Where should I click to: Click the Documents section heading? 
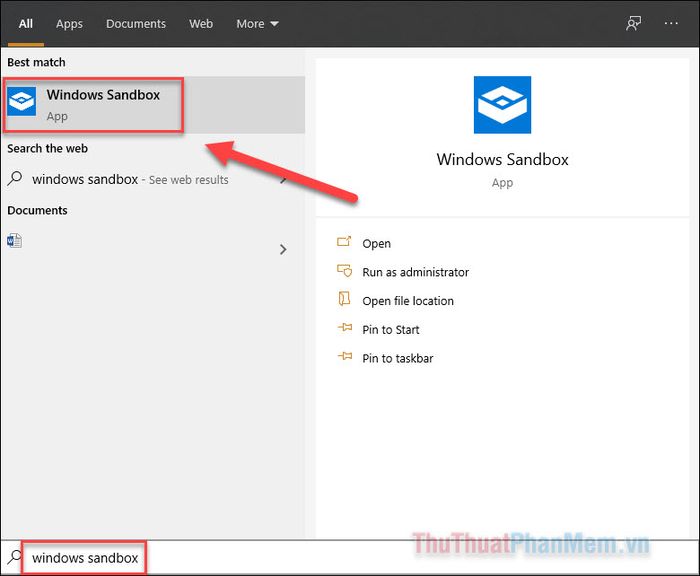[38, 210]
